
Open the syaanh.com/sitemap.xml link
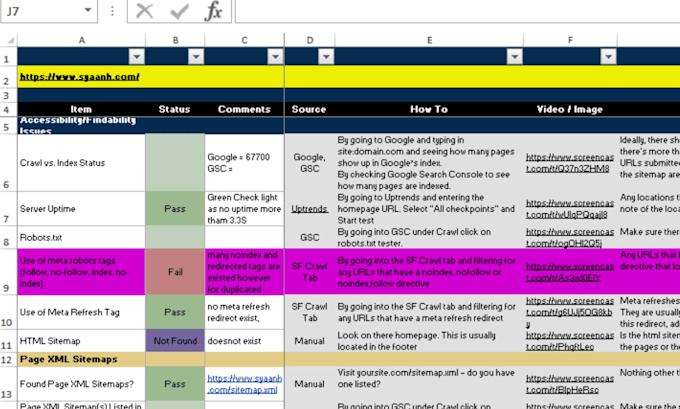[x=245, y=384]
